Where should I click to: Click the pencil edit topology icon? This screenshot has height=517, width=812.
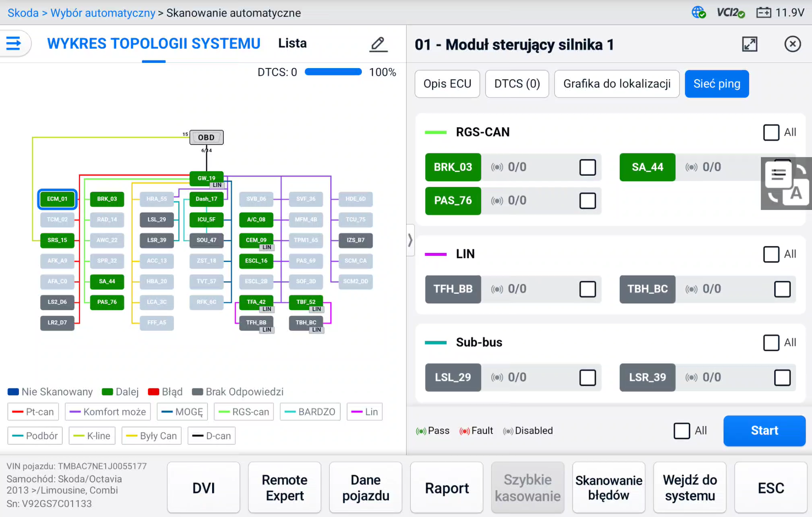pyautogui.click(x=378, y=44)
